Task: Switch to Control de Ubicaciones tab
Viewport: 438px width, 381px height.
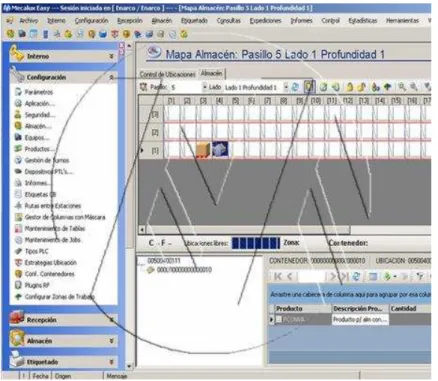Action: (x=167, y=74)
